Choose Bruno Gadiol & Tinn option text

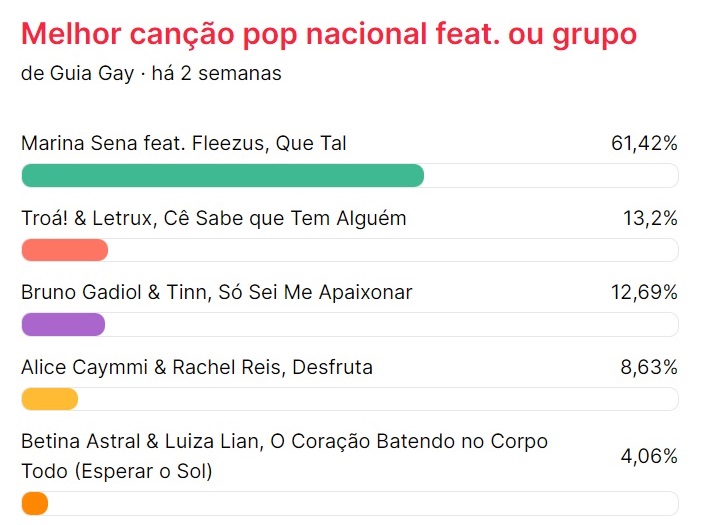coord(216,293)
